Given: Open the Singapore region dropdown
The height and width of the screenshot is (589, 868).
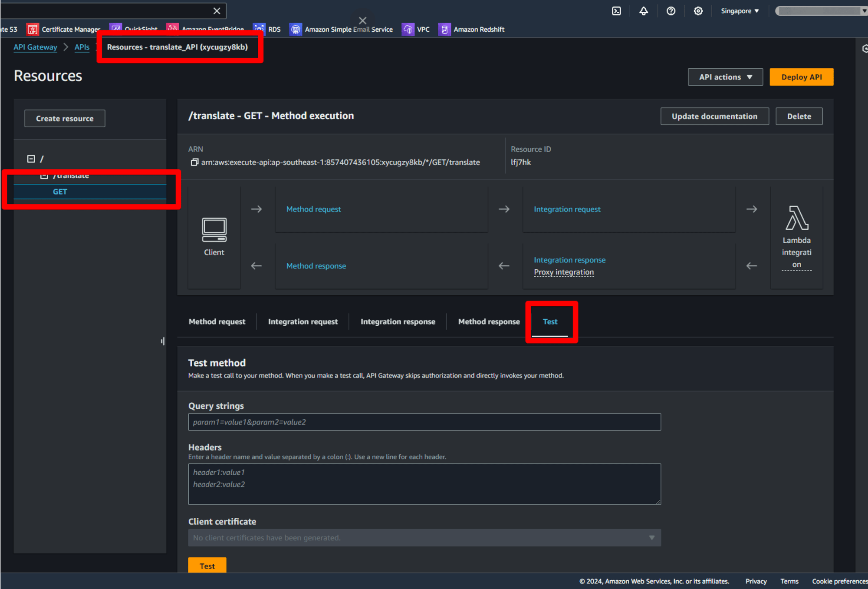Looking at the screenshot, I should [x=740, y=11].
